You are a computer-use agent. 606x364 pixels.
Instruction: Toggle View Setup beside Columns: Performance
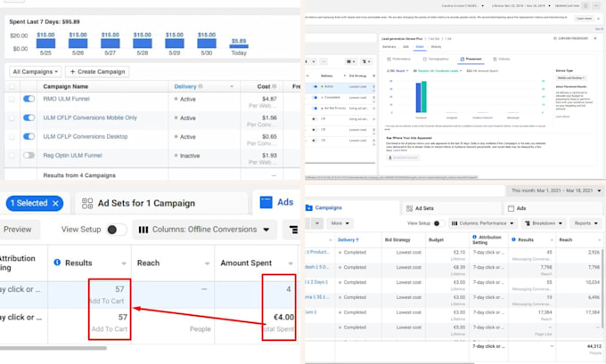pyautogui.click(x=438, y=223)
